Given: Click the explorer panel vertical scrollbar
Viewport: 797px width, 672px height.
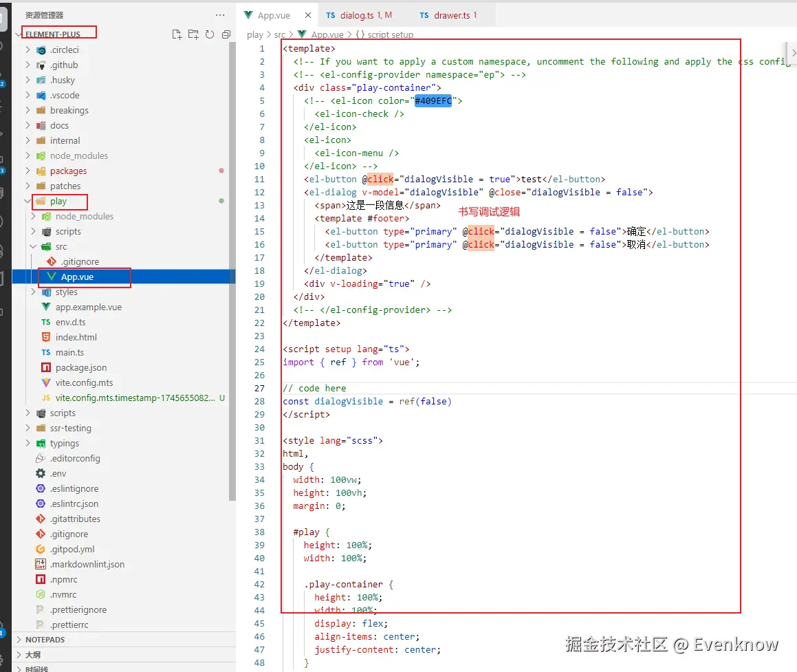Looking at the screenshot, I should click(232, 272).
